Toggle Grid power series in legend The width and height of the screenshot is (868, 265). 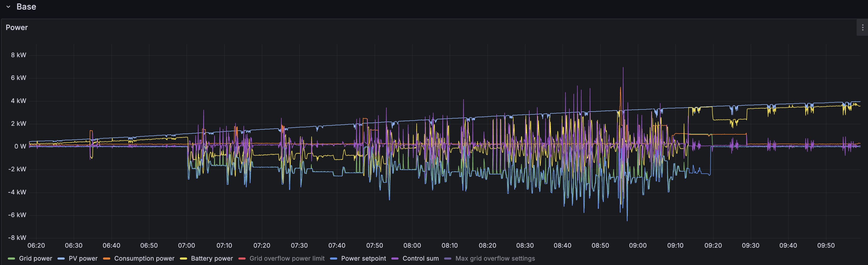pos(36,259)
